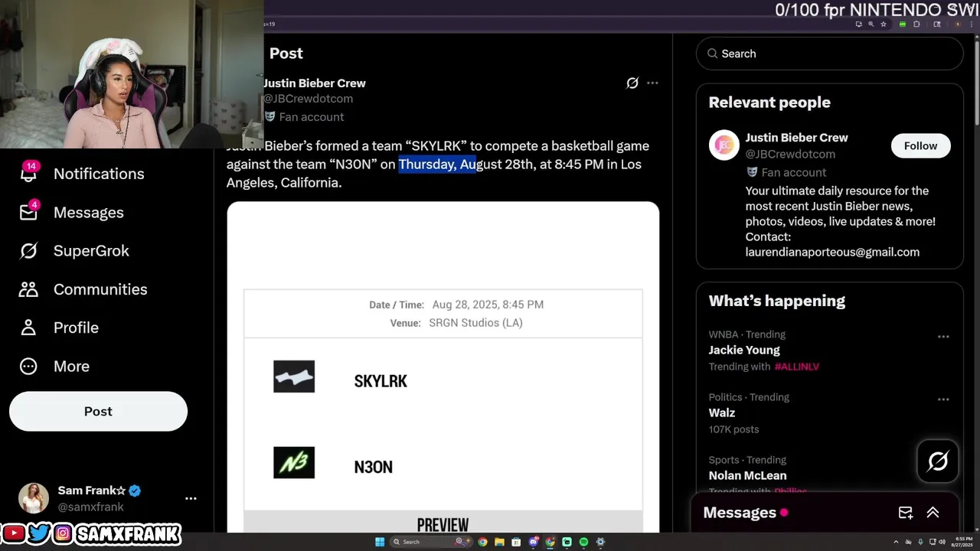Viewport: 980px width, 551px height.
Task: Open Justin Bieber Crew post author name
Action: [315, 83]
